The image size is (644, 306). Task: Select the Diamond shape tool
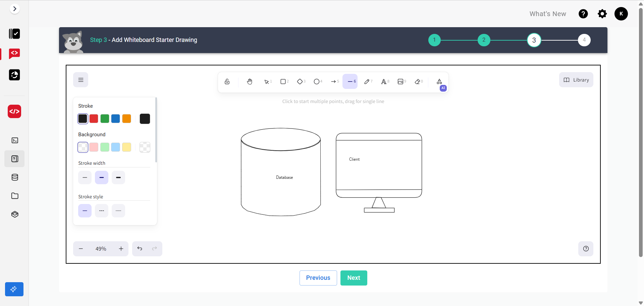point(300,82)
